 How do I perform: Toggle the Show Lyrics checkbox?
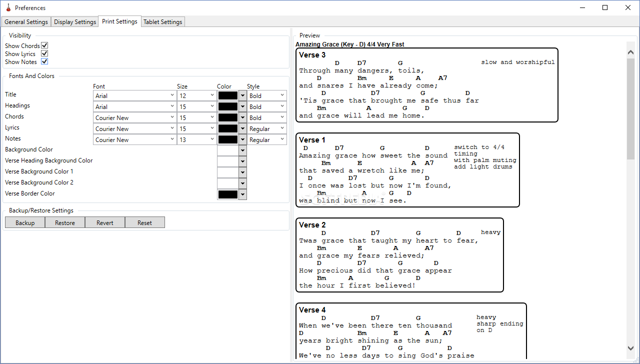44,53
